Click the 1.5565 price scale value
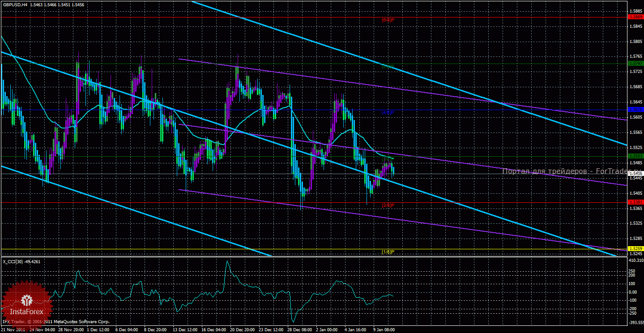The width and height of the screenshot is (644, 333). tap(636, 132)
